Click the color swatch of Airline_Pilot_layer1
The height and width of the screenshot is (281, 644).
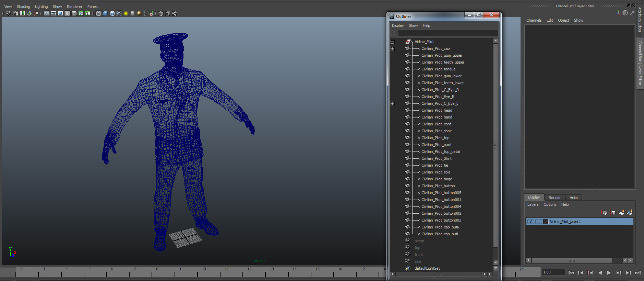coord(546,222)
